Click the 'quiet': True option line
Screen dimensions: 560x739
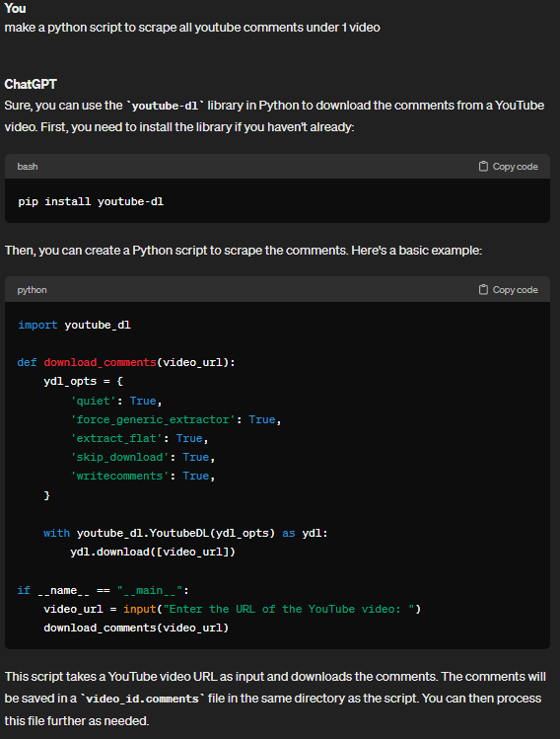pos(116,401)
